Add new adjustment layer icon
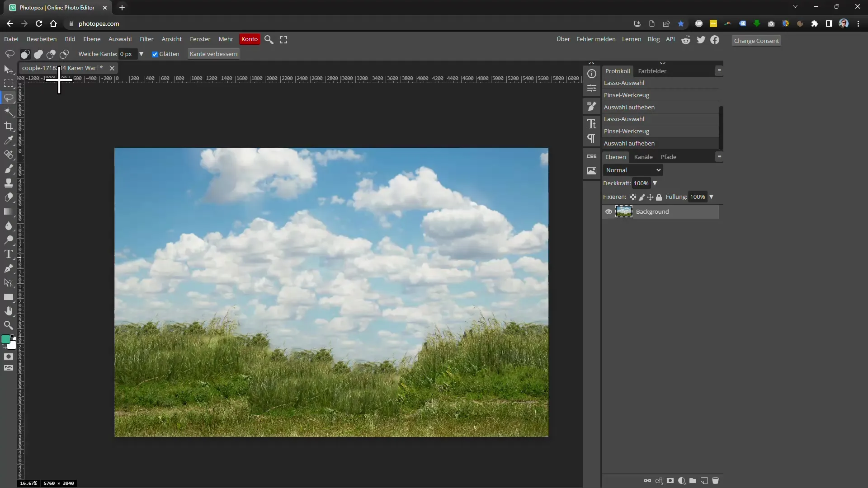The image size is (868, 488). coord(682,481)
